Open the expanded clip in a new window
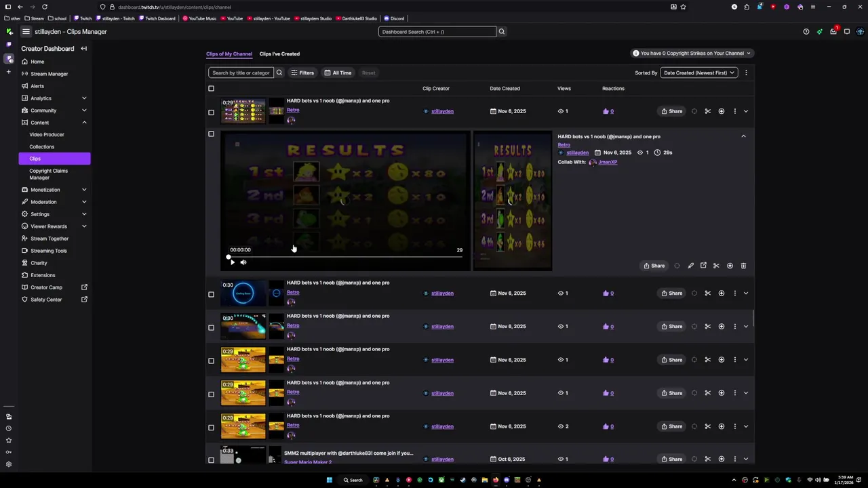868x488 pixels. point(703,266)
